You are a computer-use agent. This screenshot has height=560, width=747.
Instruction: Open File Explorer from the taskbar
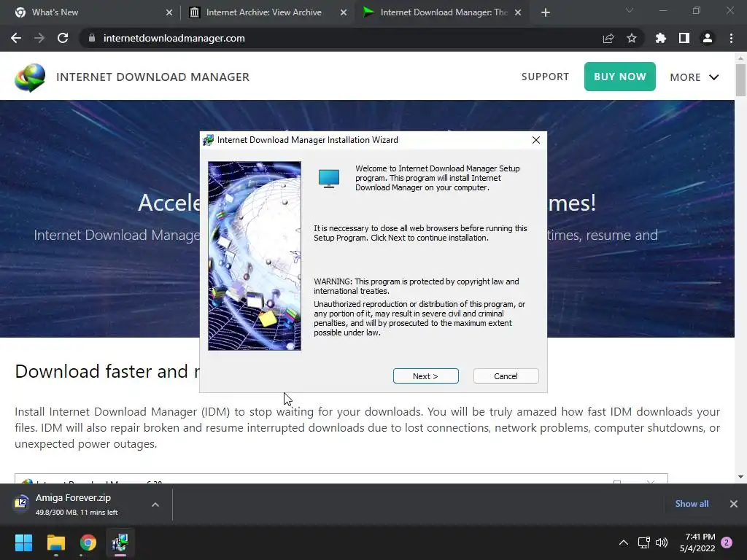click(x=55, y=542)
